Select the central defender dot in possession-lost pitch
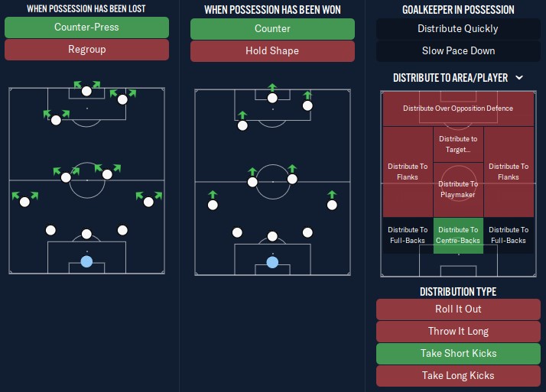The height and width of the screenshot is (392, 546). (x=86, y=234)
